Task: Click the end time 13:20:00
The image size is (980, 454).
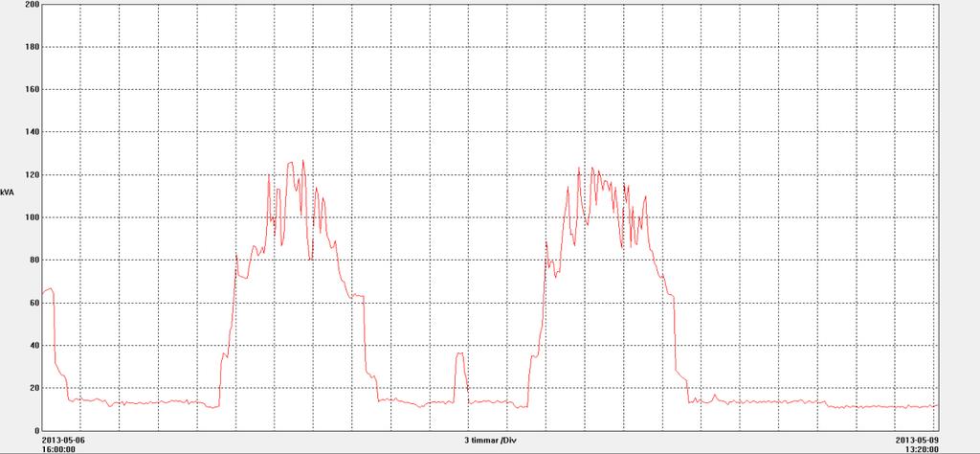Action: [921, 448]
